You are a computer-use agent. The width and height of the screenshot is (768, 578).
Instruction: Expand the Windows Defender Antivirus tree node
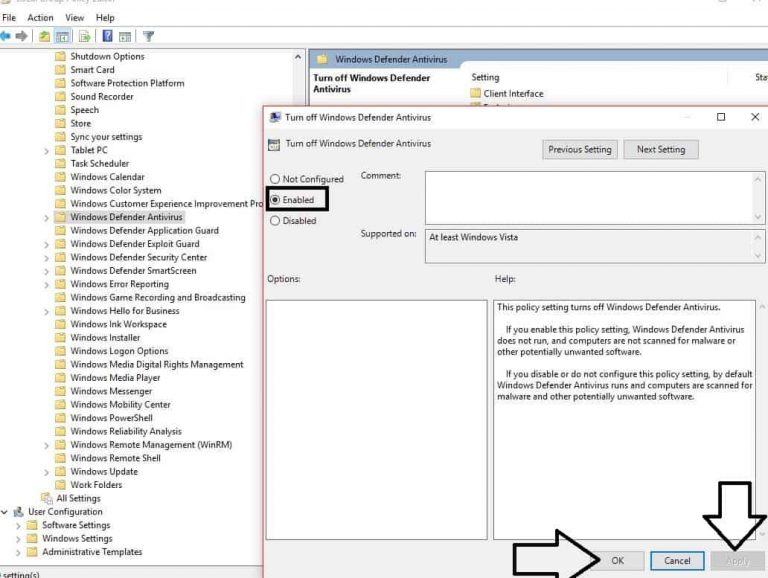47,217
